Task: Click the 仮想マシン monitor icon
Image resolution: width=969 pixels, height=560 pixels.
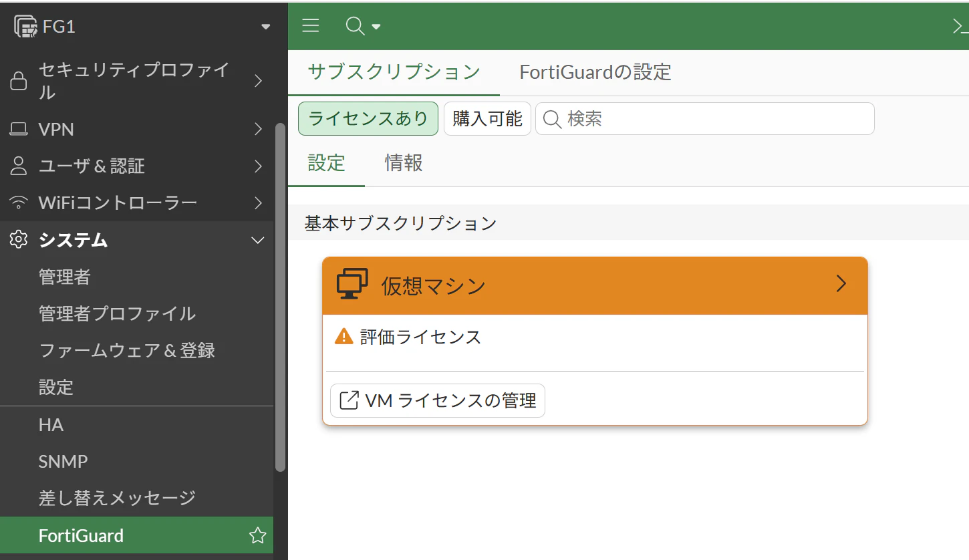Action: (352, 284)
